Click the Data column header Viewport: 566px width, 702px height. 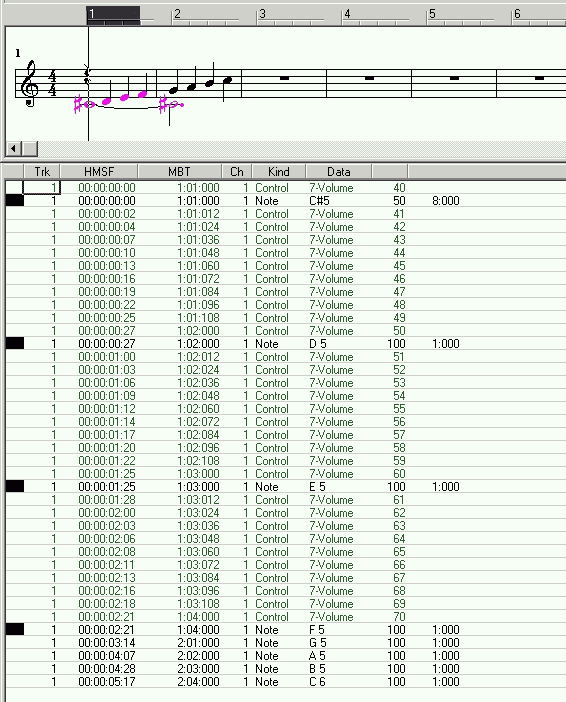(x=339, y=171)
